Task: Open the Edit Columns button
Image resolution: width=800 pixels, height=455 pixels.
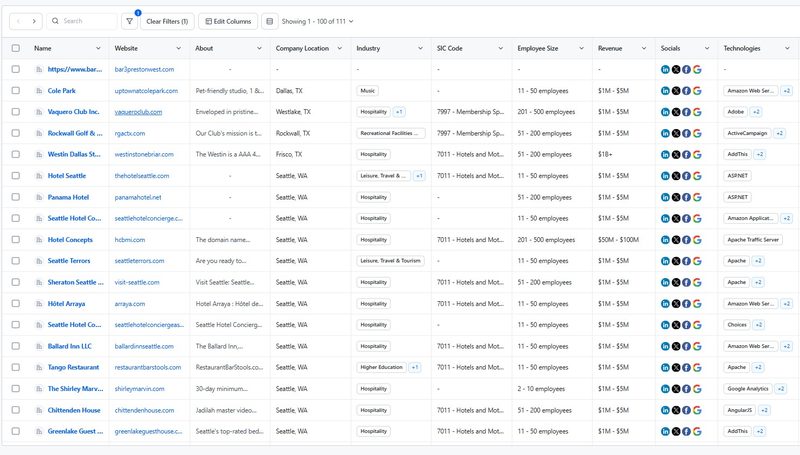Action: coord(228,21)
